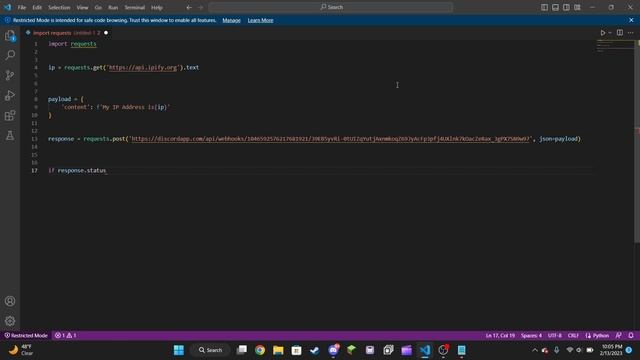Open Google Chrome from the taskbar
The width and height of the screenshot is (640, 360).
(260, 350)
